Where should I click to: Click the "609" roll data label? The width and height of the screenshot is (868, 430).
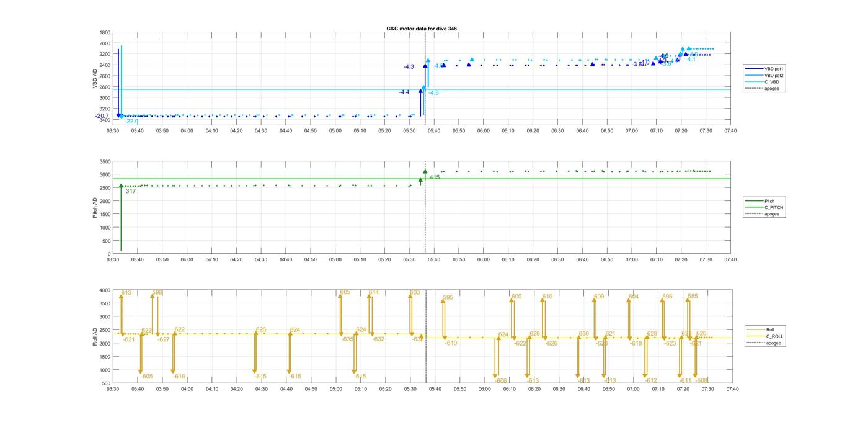(599, 297)
